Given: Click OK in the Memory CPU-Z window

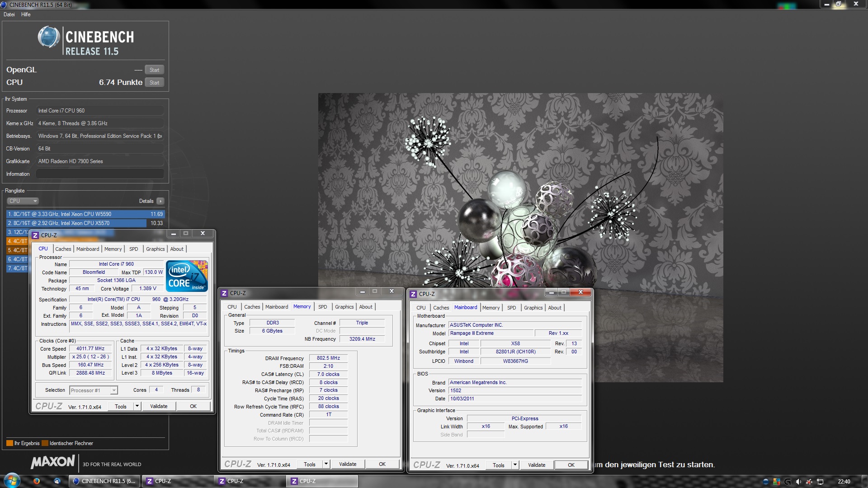Looking at the screenshot, I should (382, 464).
